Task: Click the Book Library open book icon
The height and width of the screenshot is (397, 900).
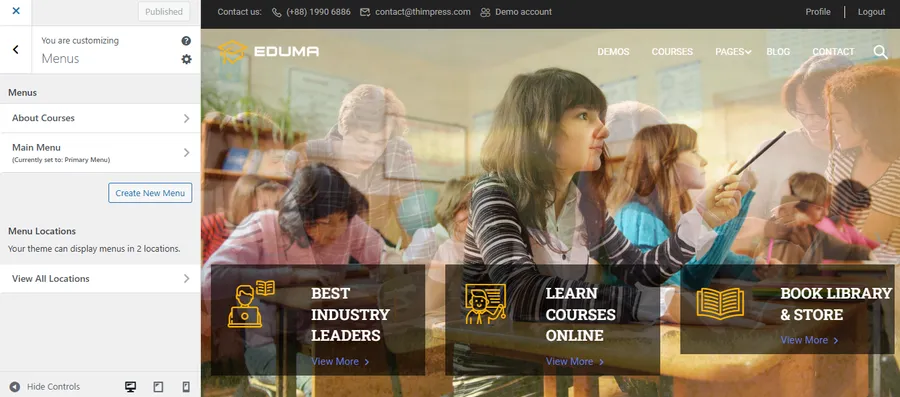Action: [720, 303]
